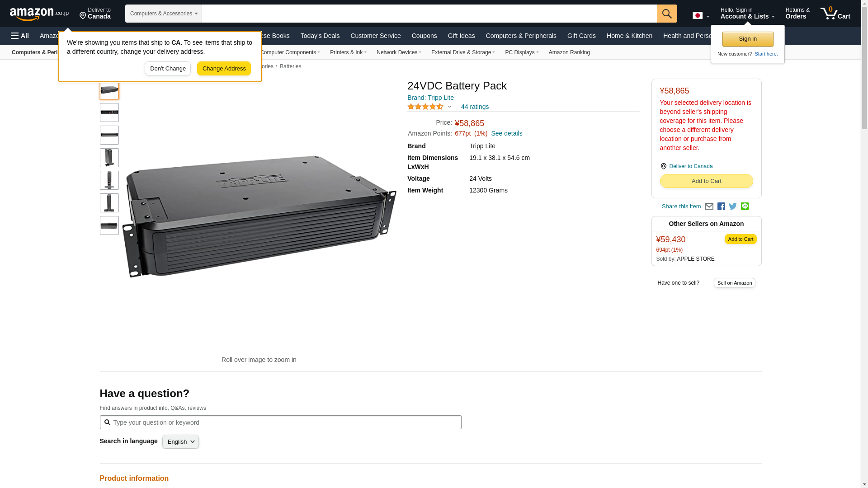Open the 44 ratings link
Viewport: 868px width, 488px height.
(475, 107)
